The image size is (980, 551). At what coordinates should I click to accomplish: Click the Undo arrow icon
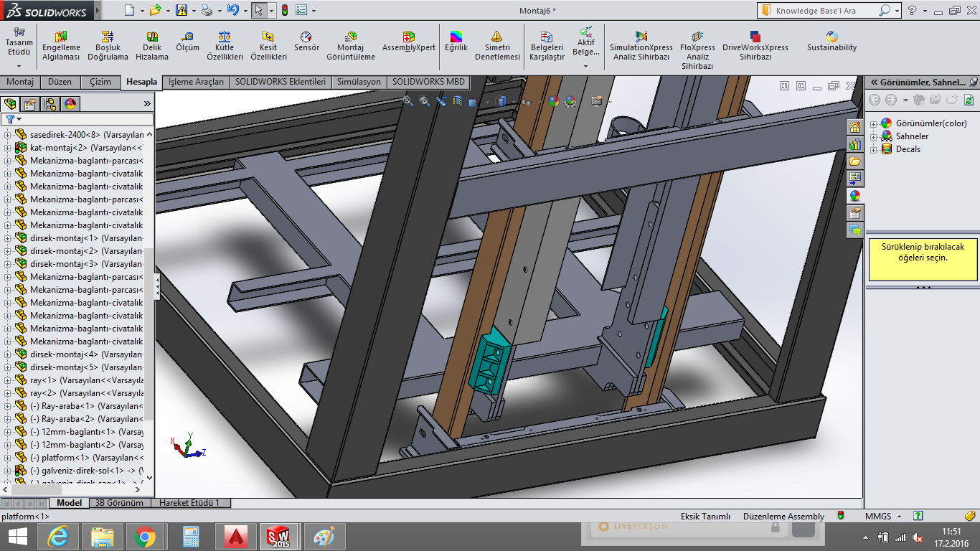[232, 10]
